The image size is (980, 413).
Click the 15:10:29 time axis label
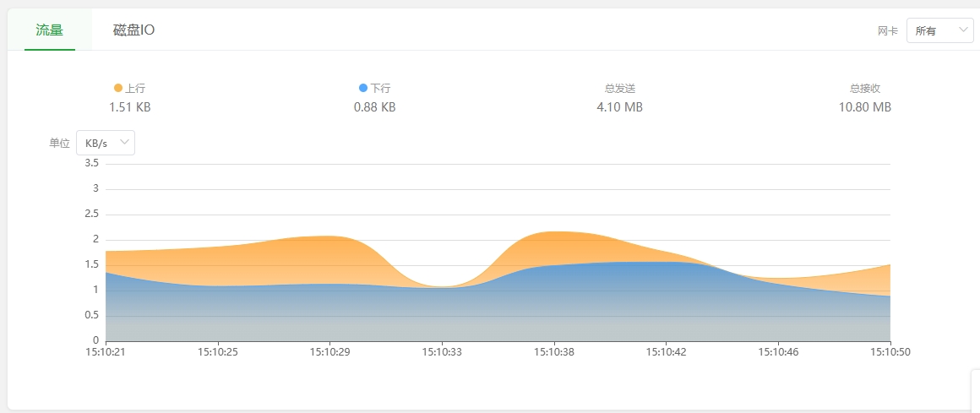coord(329,351)
